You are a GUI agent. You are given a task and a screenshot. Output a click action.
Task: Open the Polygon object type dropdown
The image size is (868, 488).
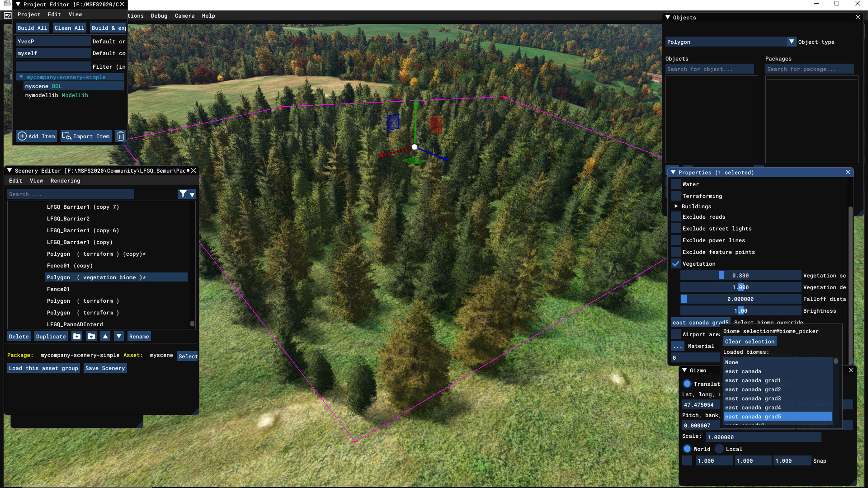click(791, 42)
